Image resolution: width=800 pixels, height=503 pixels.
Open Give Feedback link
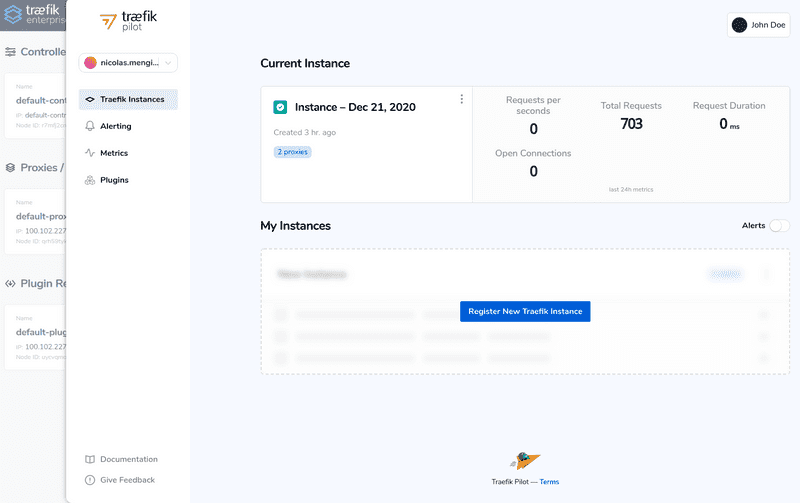click(128, 480)
